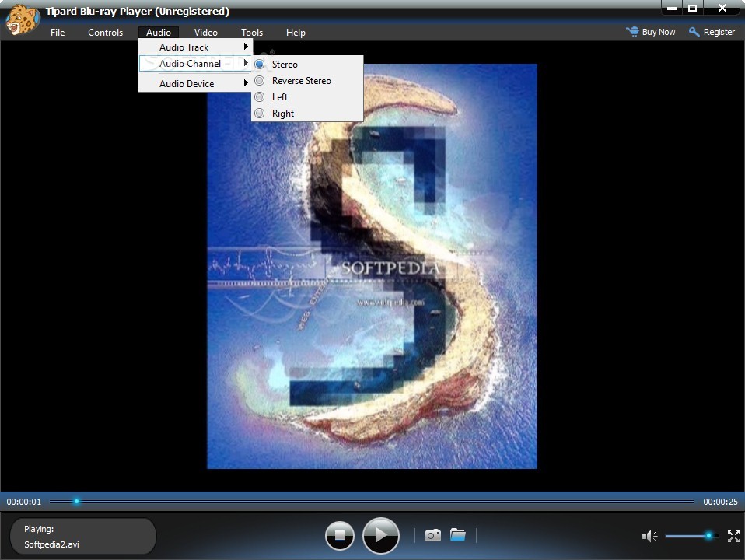This screenshot has height=560, width=745.
Task: Click the elapsed time 00:00:01
Action: coord(24,502)
